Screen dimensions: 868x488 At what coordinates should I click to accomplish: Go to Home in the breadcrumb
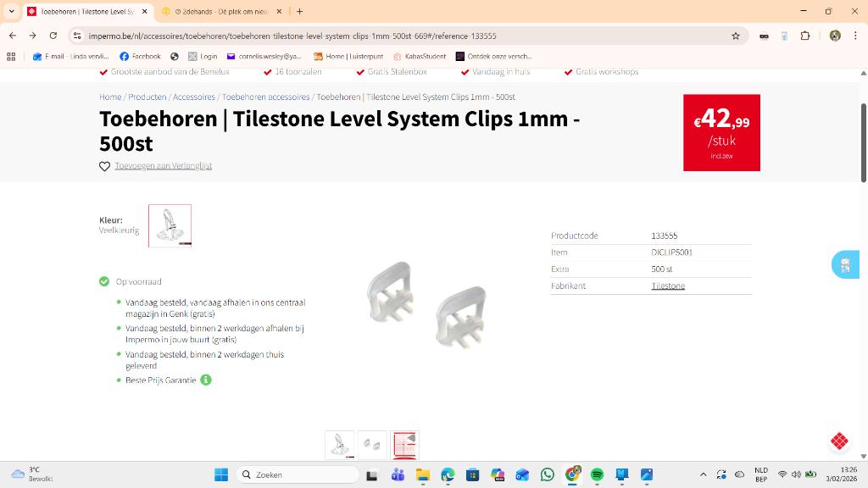pos(110,97)
